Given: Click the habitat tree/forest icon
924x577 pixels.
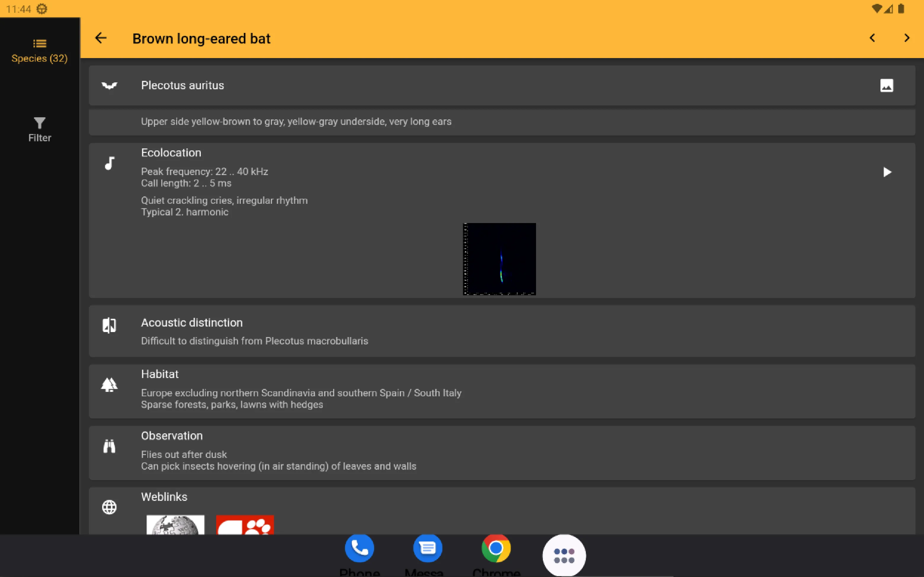Looking at the screenshot, I should (109, 384).
